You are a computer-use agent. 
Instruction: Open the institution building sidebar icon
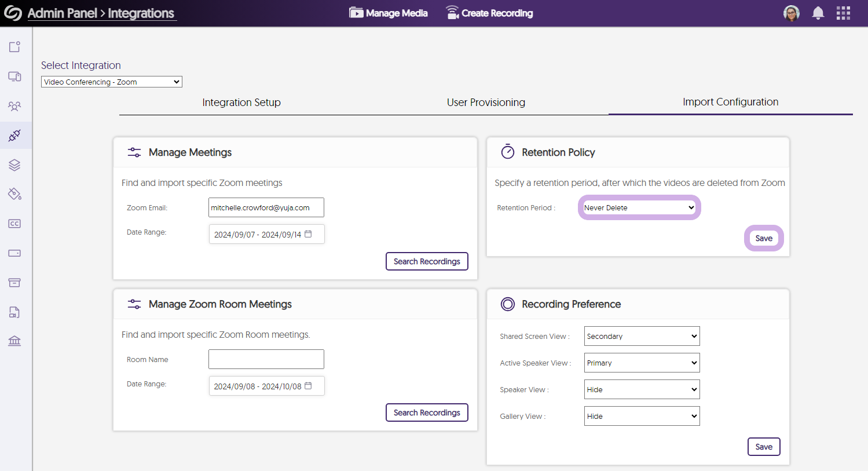click(x=14, y=341)
